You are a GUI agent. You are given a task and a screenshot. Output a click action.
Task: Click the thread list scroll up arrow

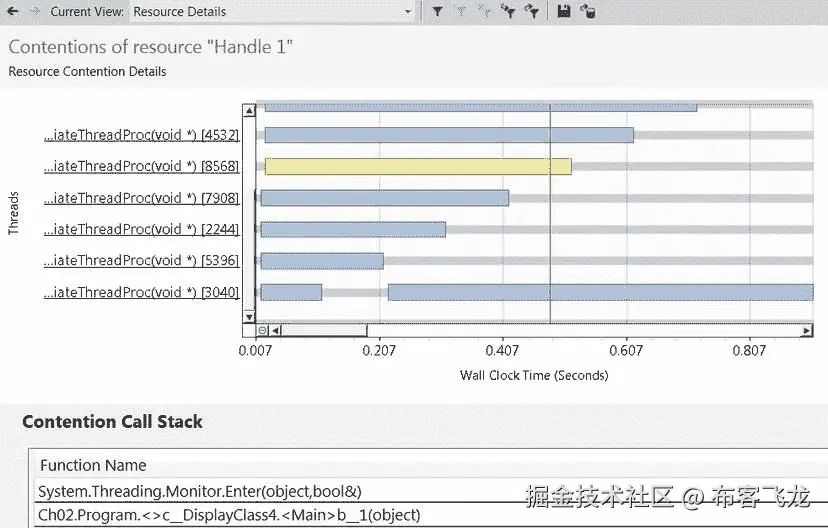pos(249,110)
